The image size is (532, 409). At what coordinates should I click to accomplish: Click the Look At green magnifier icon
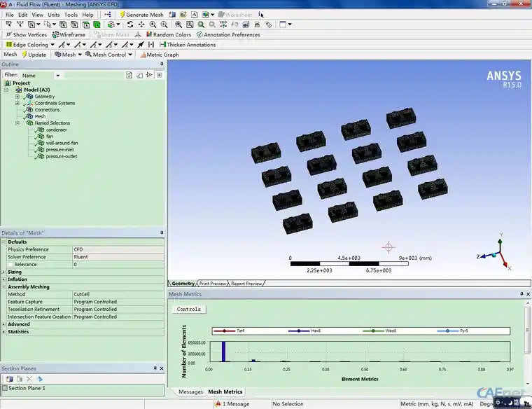coord(201,25)
